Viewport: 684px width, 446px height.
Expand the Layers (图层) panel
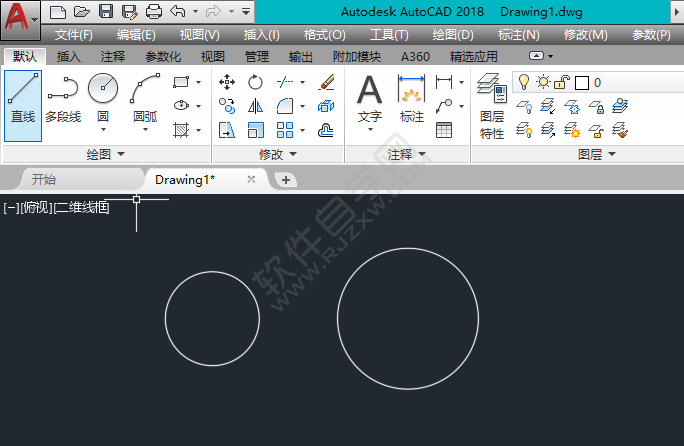(x=597, y=154)
